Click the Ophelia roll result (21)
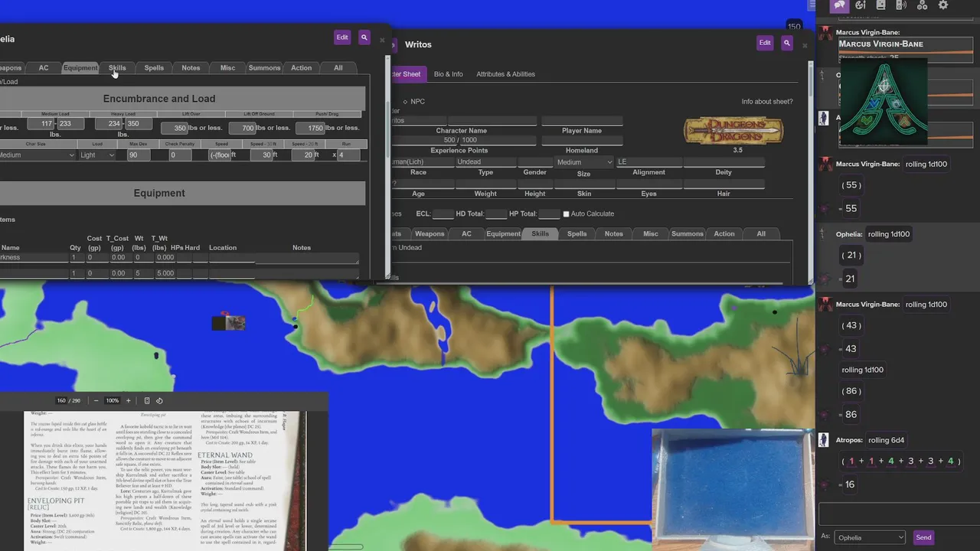The height and width of the screenshot is (551, 980). tap(851, 256)
